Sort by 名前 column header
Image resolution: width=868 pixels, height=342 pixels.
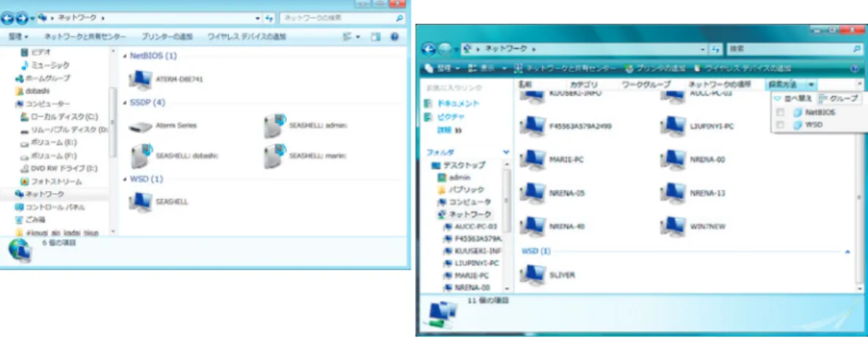[x=525, y=85]
